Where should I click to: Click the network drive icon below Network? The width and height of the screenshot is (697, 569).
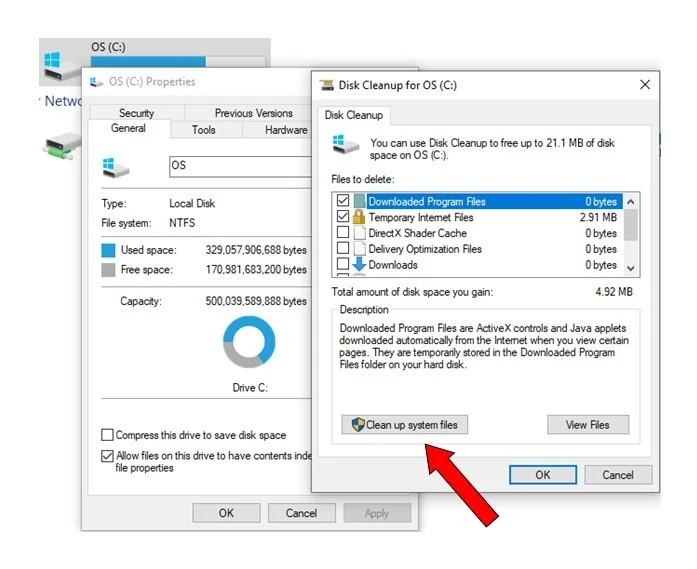click(62, 146)
